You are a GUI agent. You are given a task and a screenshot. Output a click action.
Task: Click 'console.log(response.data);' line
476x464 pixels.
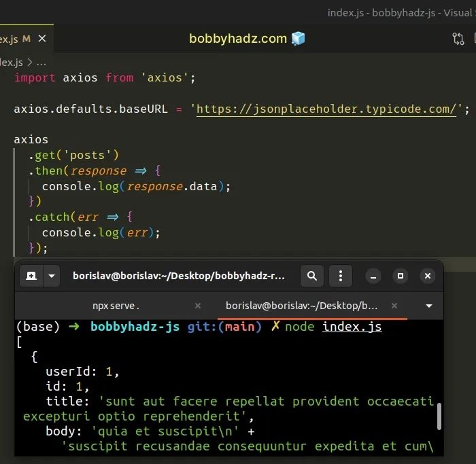coord(136,187)
